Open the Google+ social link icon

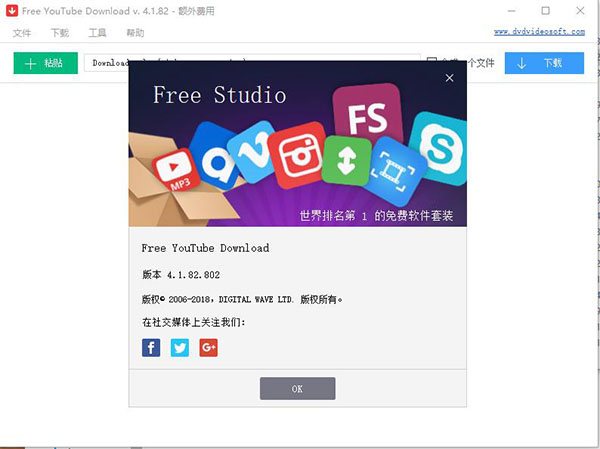209,348
